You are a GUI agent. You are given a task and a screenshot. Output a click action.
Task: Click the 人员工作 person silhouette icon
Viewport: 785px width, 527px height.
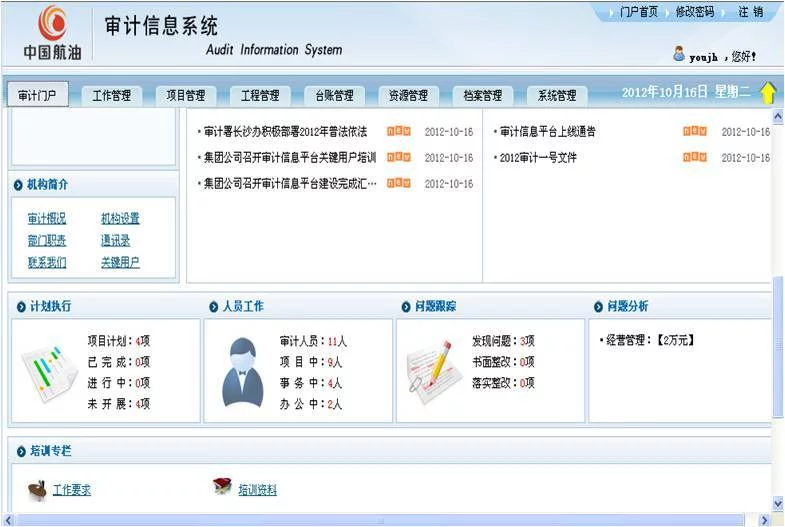tap(243, 372)
